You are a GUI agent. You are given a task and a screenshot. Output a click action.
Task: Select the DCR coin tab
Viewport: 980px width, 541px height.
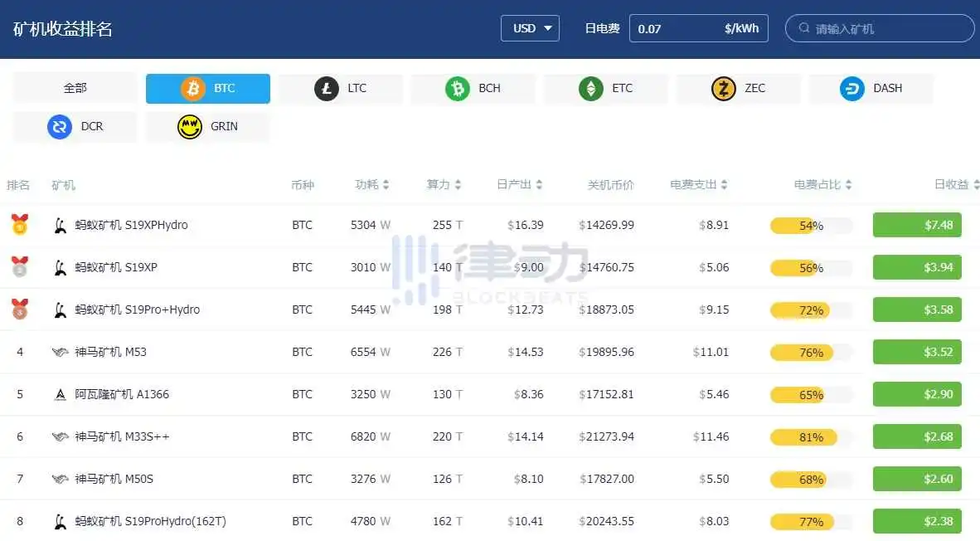pyautogui.click(x=75, y=127)
